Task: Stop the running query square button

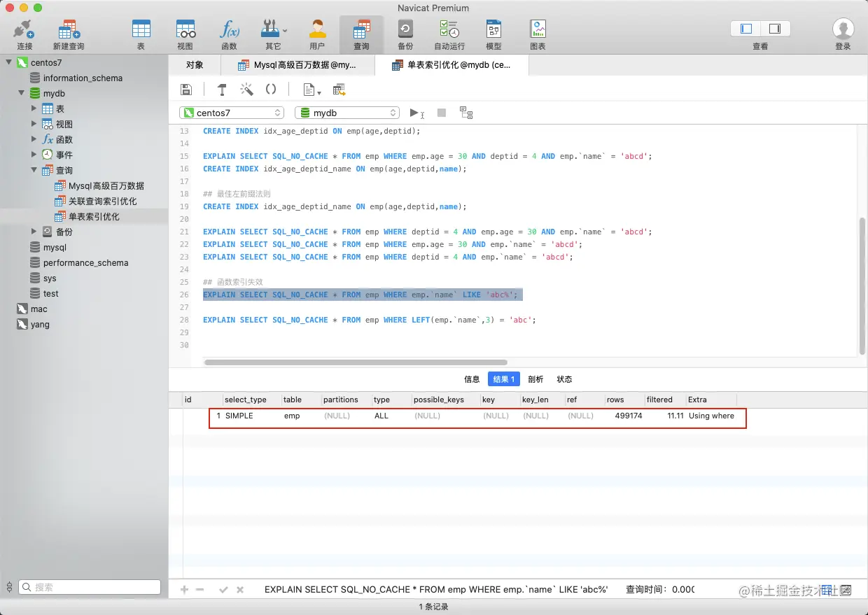Action: pyautogui.click(x=442, y=113)
